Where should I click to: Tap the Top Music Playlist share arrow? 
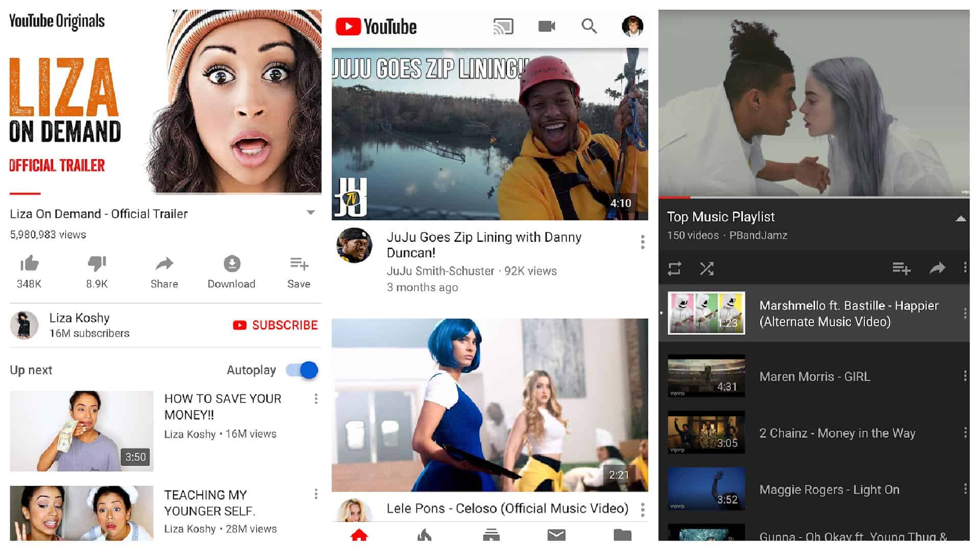coord(937,268)
